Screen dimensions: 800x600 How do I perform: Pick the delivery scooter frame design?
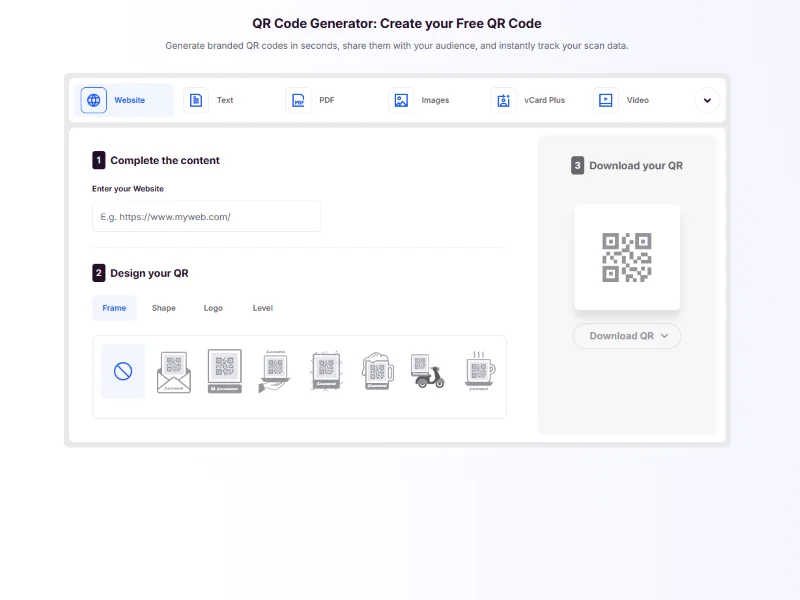coord(428,371)
